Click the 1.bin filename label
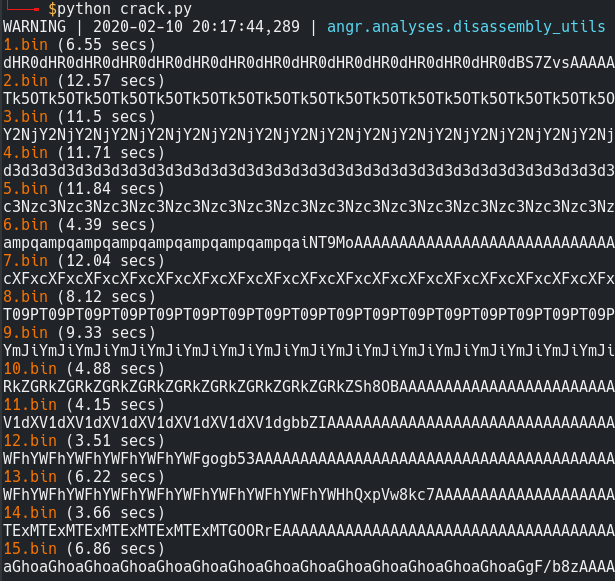The height and width of the screenshot is (581, 615). [25, 45]
